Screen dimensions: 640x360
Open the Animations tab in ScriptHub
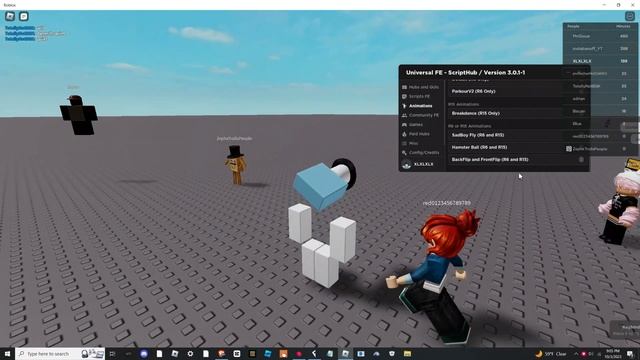pyautogui.click(x=420, y=106)
